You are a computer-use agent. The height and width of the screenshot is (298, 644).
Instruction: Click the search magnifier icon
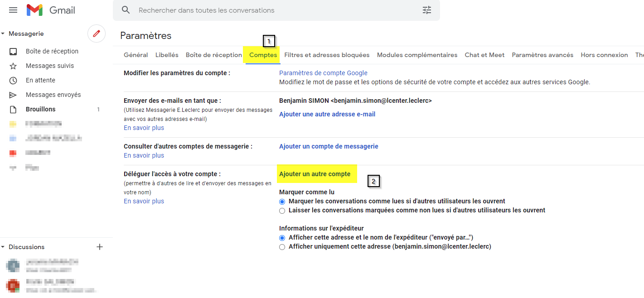(126, 10)
